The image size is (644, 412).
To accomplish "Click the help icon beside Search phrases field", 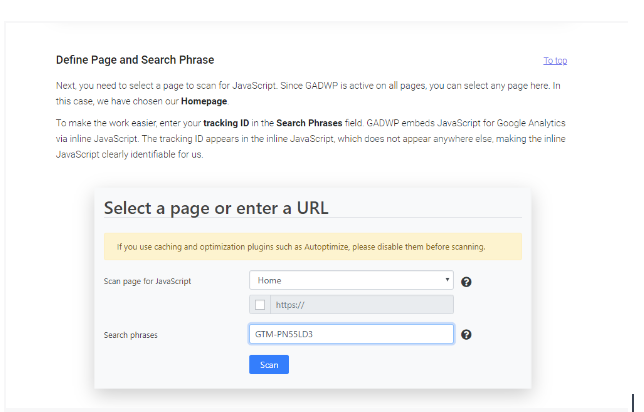I will point(466,334).
